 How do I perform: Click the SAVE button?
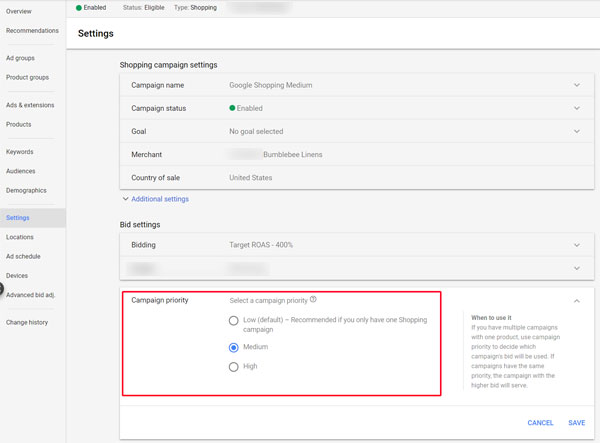(576, 423)
